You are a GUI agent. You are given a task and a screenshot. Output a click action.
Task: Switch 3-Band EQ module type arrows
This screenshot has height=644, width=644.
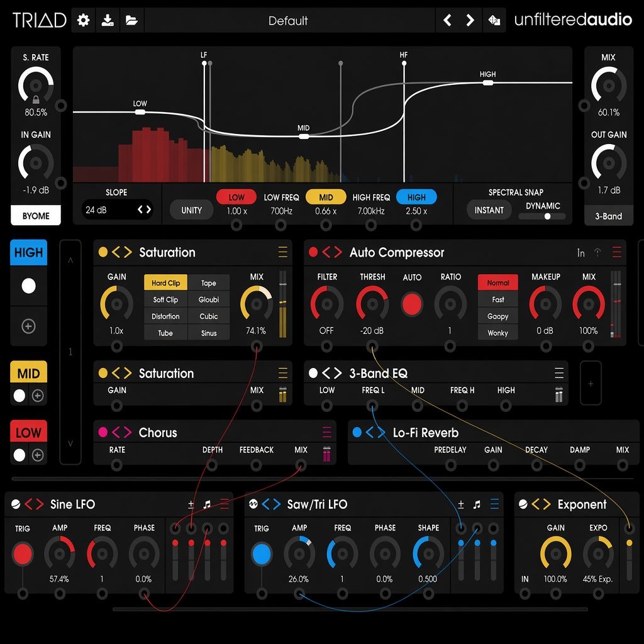point(332,373)
